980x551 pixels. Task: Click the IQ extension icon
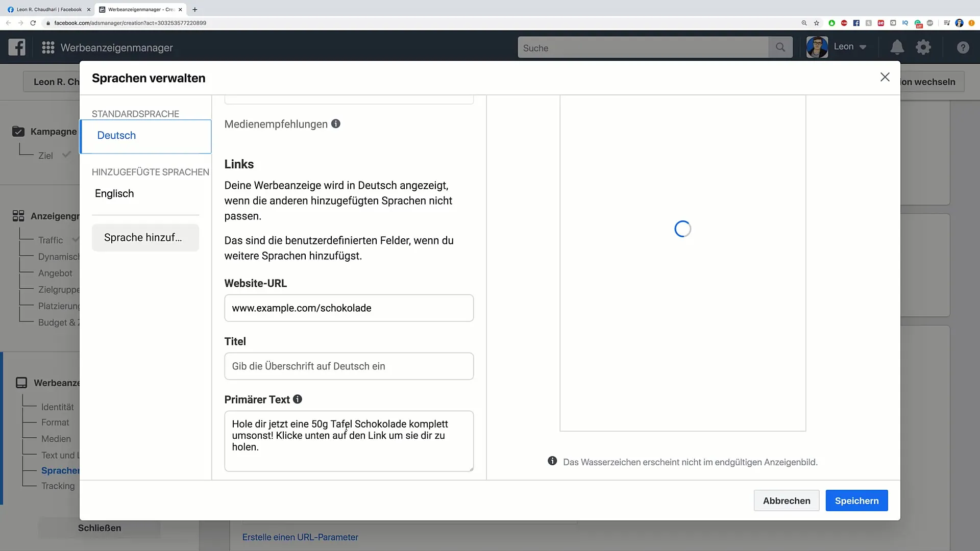(905, 23)
